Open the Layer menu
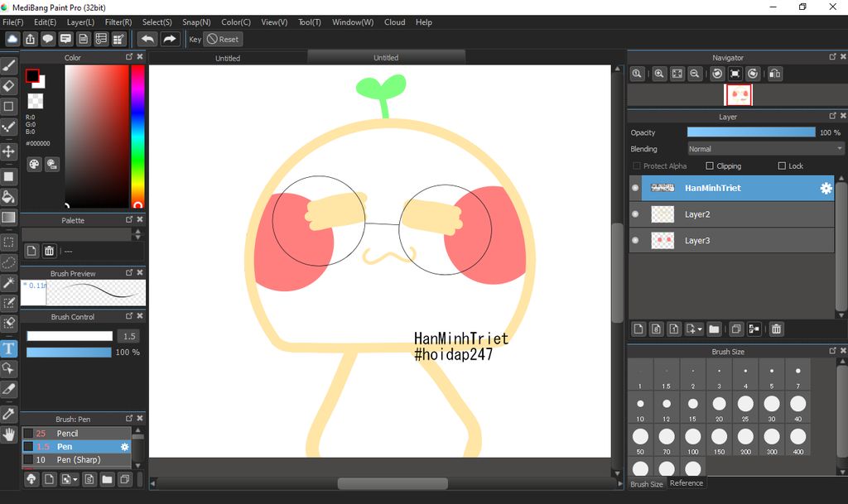Image resolution: width=848 pixels, height=504 pixels. [80, 22]
